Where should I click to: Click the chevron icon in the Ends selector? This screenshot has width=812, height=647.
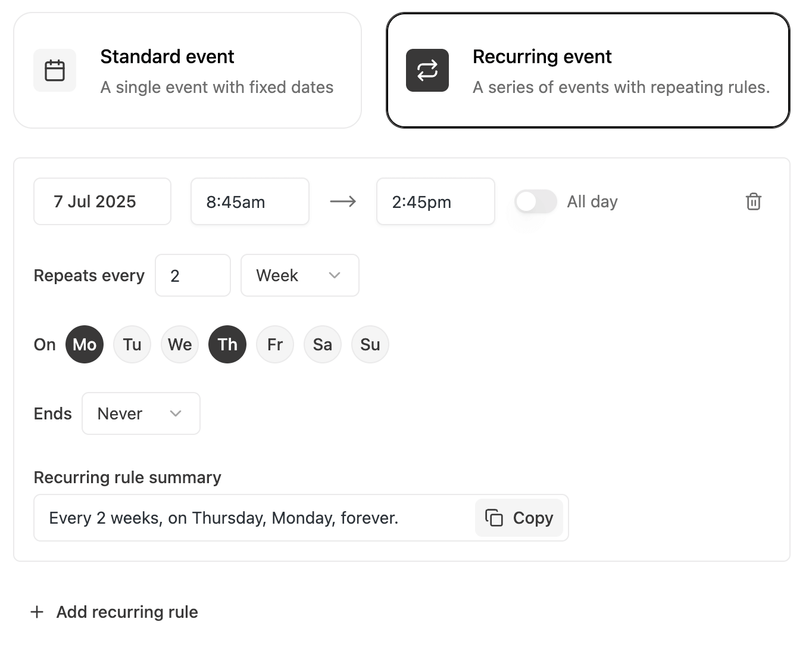pos(176,413)
